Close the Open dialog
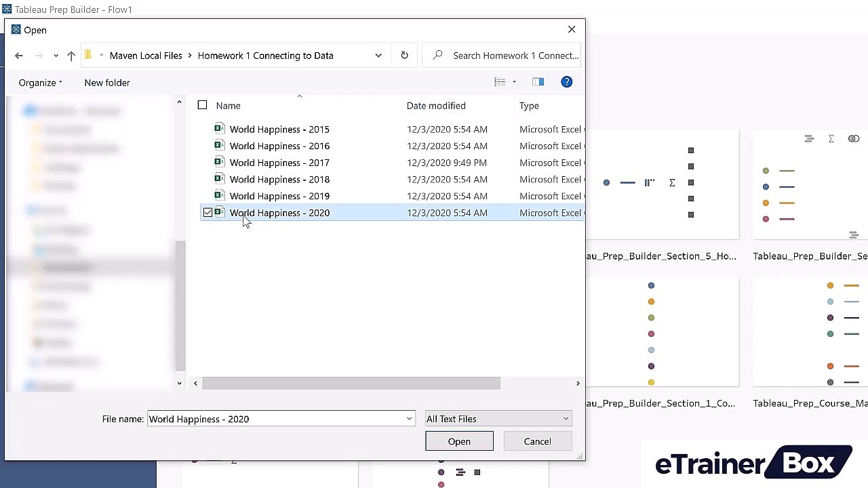Viewport: 868px width, 488px height. coord(572,29)
